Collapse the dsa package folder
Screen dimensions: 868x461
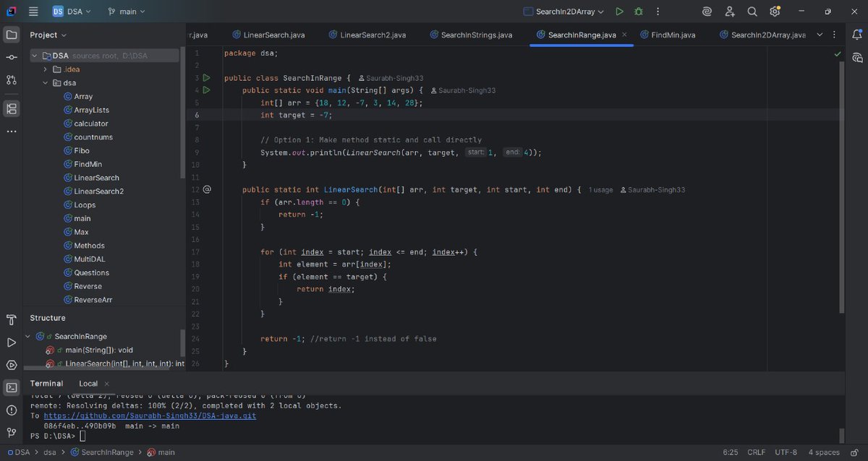(46, 83)
